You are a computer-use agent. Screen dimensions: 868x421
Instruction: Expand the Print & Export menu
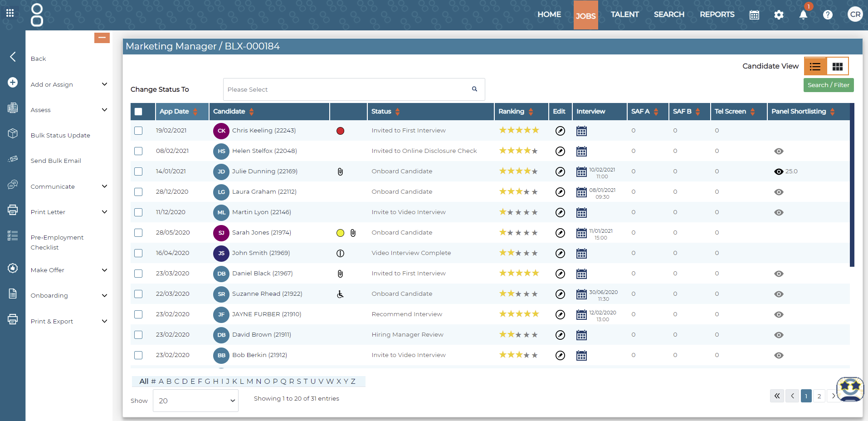(105, 321)
